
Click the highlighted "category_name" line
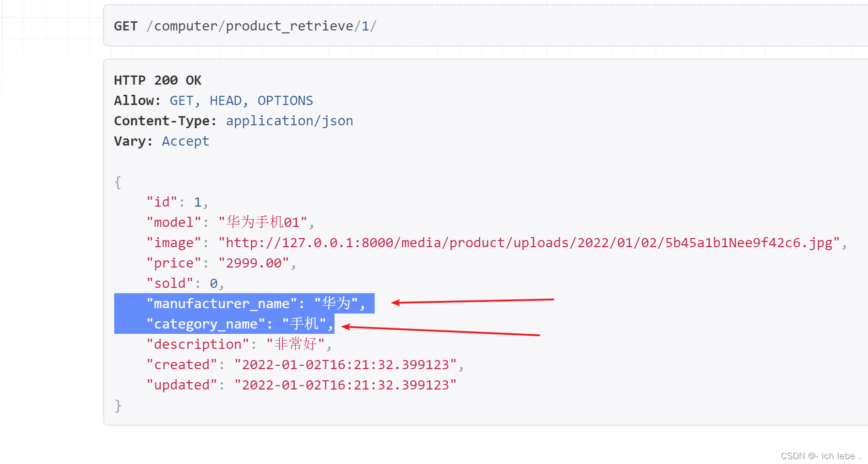(x=224, y=324)
